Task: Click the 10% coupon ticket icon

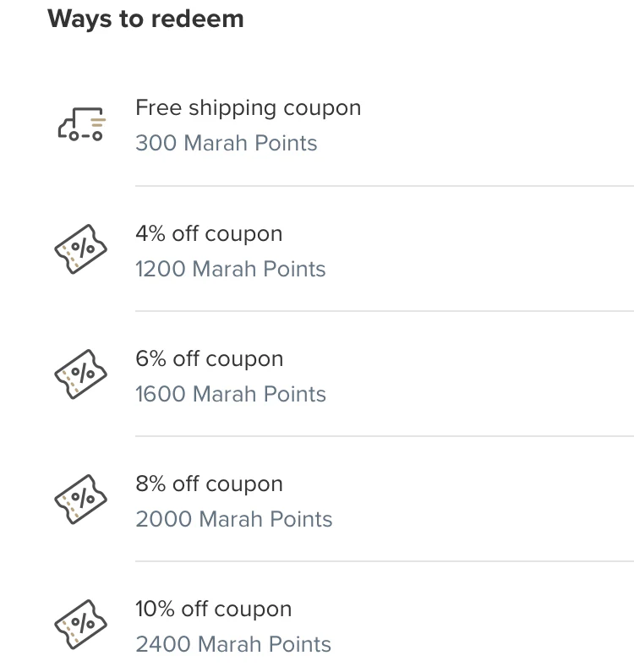Action: pos(80,625)
